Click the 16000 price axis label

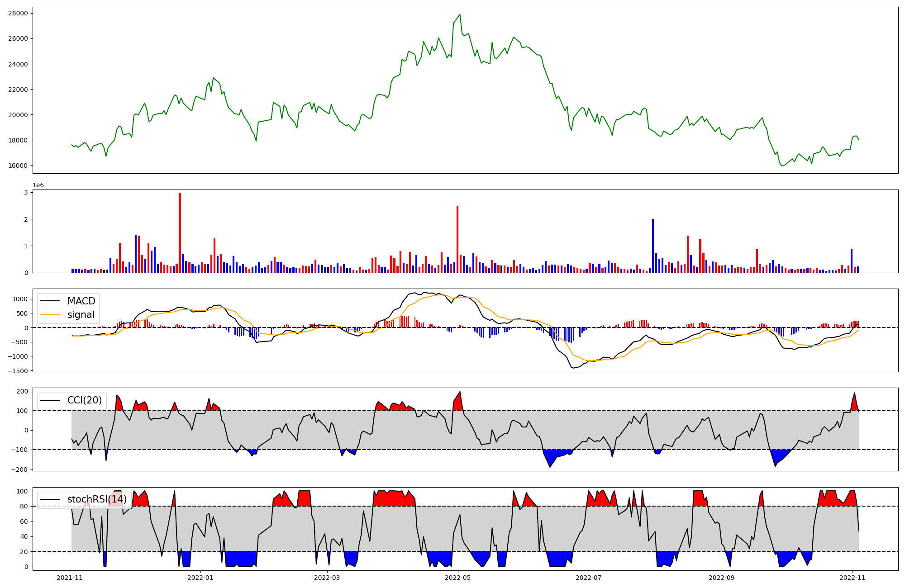pos(18,166)
